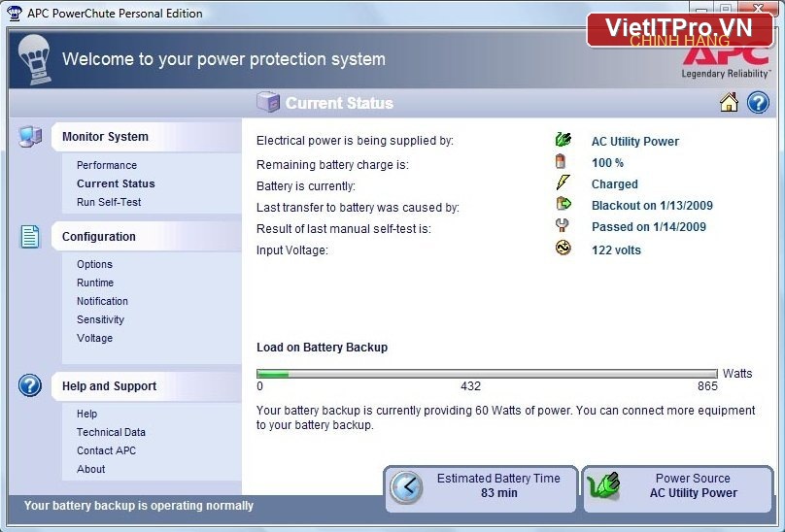Click the green plug icon in Power Source
The width and height of the screenshot is (785, 532).
(603, 485)
